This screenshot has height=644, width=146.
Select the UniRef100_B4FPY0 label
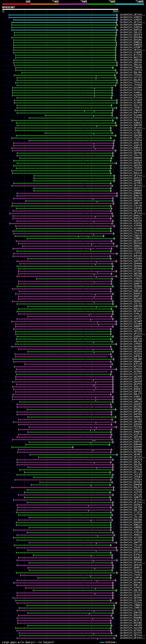[x=131, y=113]
